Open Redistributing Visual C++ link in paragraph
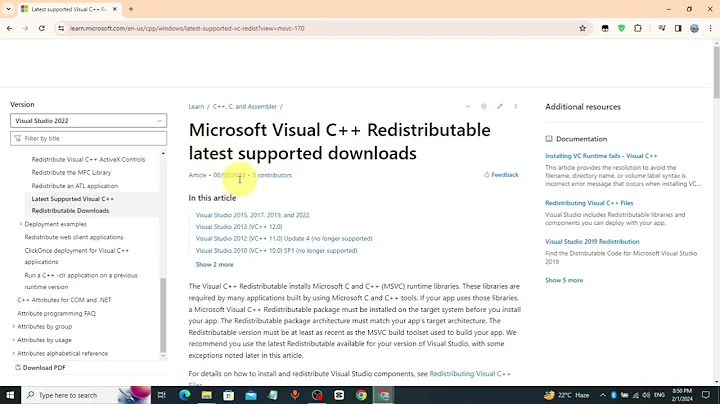The image size is (720, 404). [x=470, y=374]
